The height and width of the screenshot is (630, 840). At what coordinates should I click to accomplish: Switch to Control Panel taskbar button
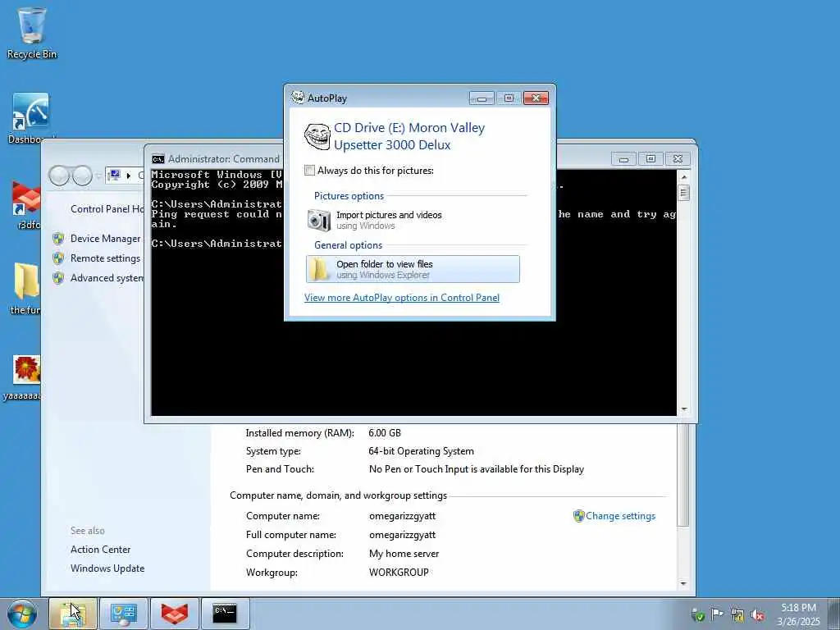124,614
